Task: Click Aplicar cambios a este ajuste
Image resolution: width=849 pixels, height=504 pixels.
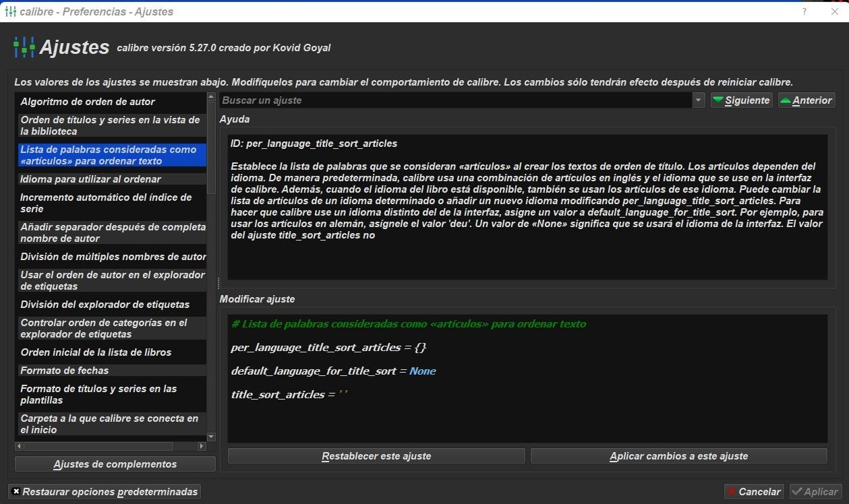Action: coord(679,456)
